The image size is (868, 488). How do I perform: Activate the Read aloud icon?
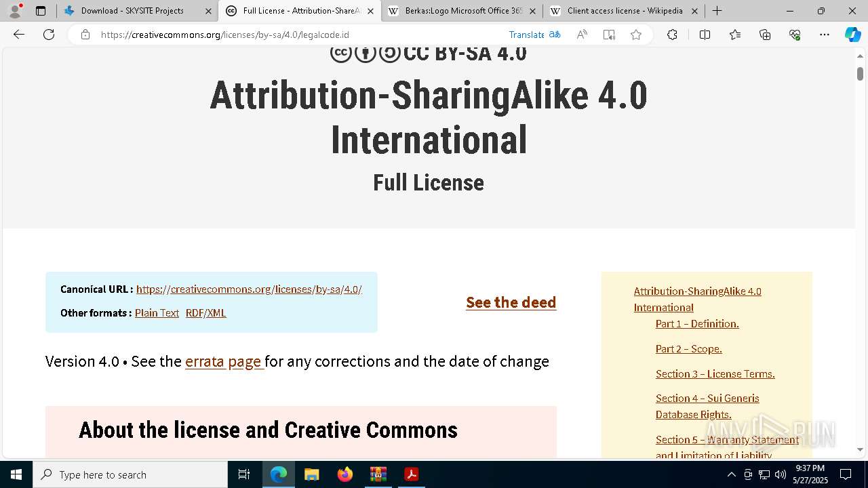coord(582,35)
